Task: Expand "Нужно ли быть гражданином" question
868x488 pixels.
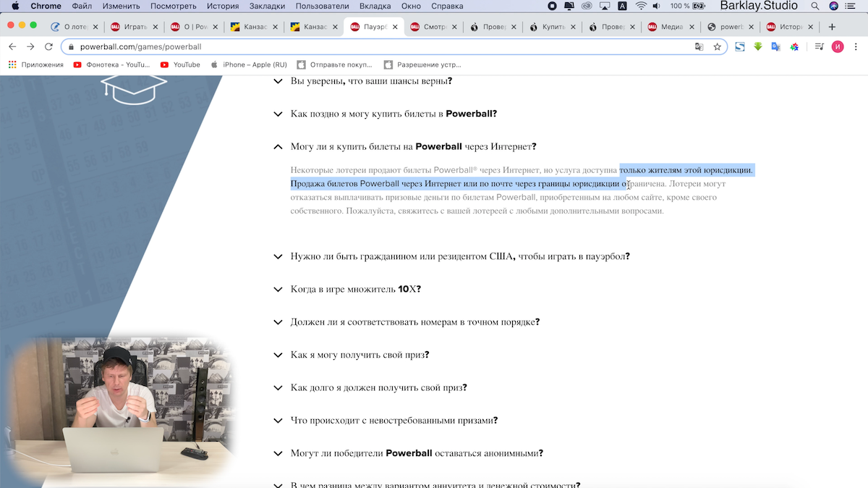Action: (451, 256)
